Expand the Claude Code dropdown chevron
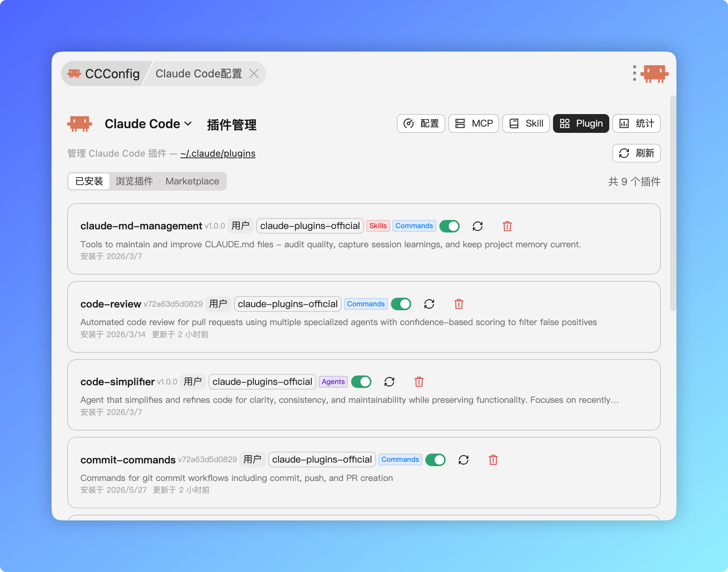Screen dimensions: 728x572 188,124
